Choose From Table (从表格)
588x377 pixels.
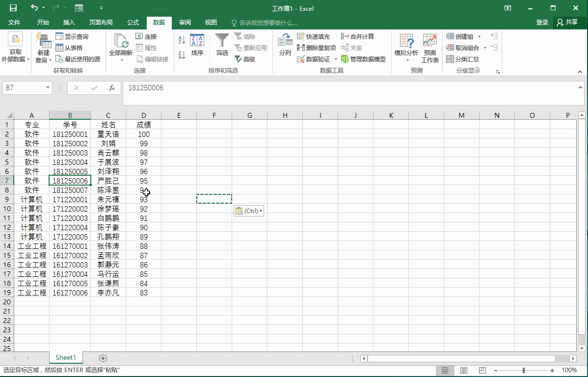pos(69,48)
